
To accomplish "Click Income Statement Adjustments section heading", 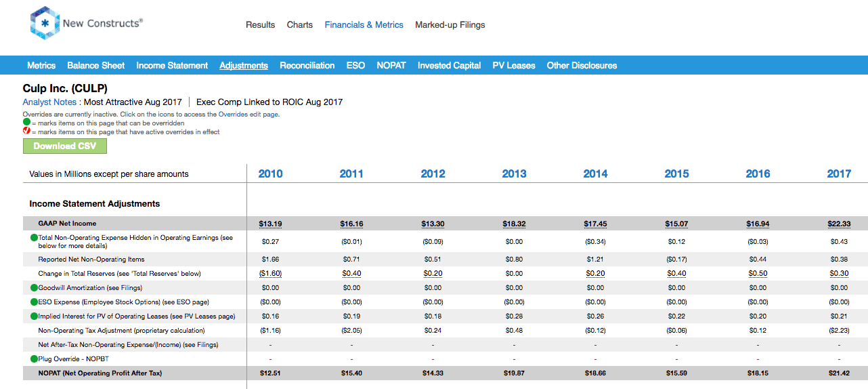I will coord(95,203).
